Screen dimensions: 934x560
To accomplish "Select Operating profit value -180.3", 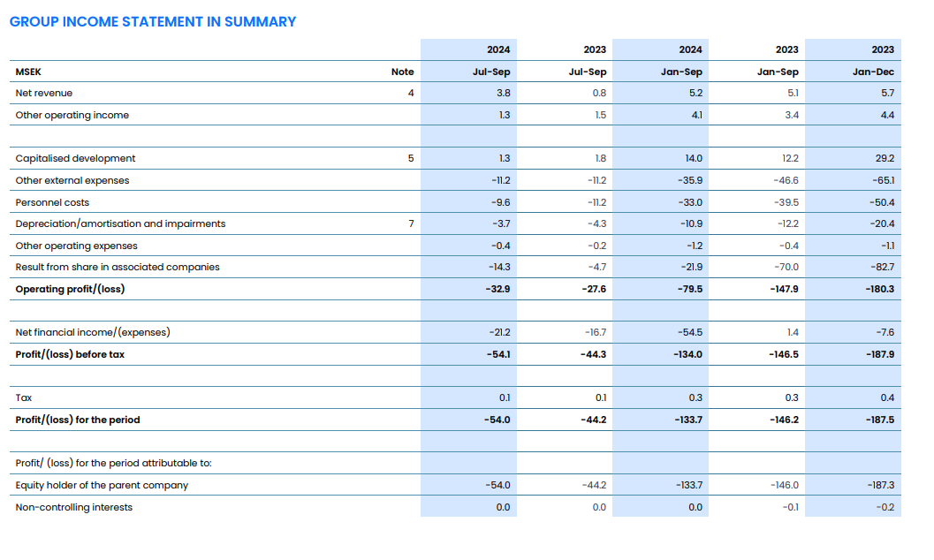I will click(x=880, y=289).
